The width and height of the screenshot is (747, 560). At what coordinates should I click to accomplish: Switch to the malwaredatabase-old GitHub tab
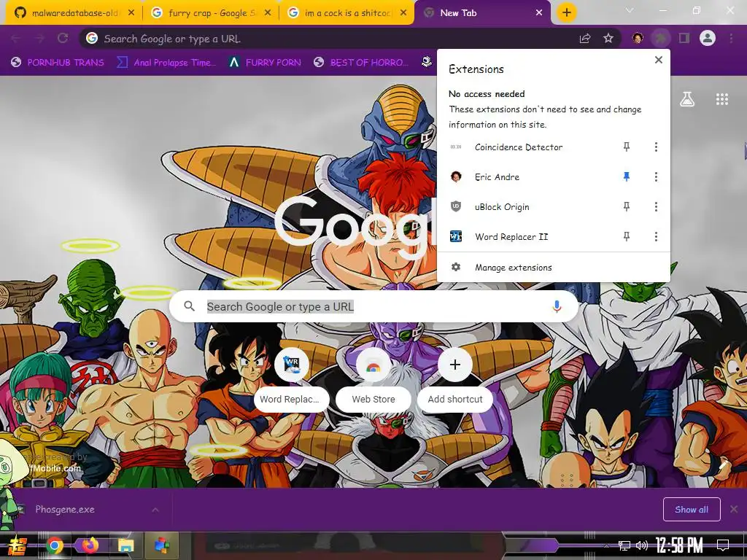click(74, 13)
